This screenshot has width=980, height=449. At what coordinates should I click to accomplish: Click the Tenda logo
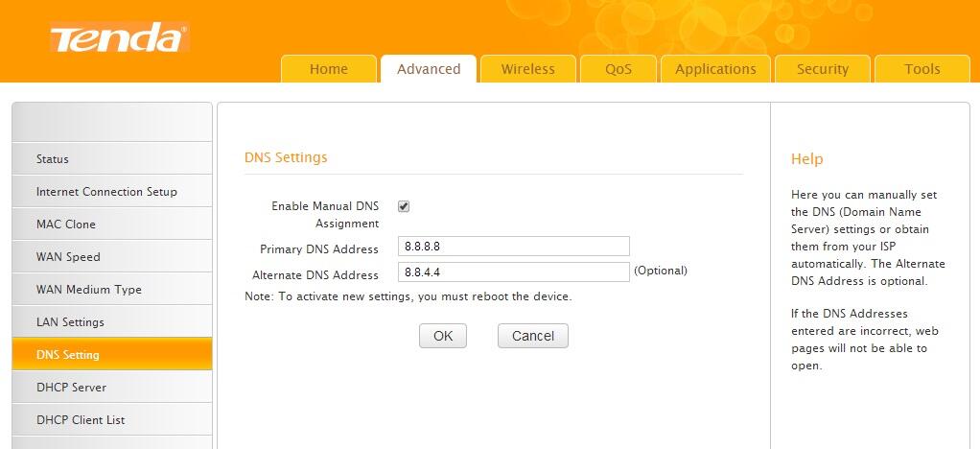click(x=119, y=38)
